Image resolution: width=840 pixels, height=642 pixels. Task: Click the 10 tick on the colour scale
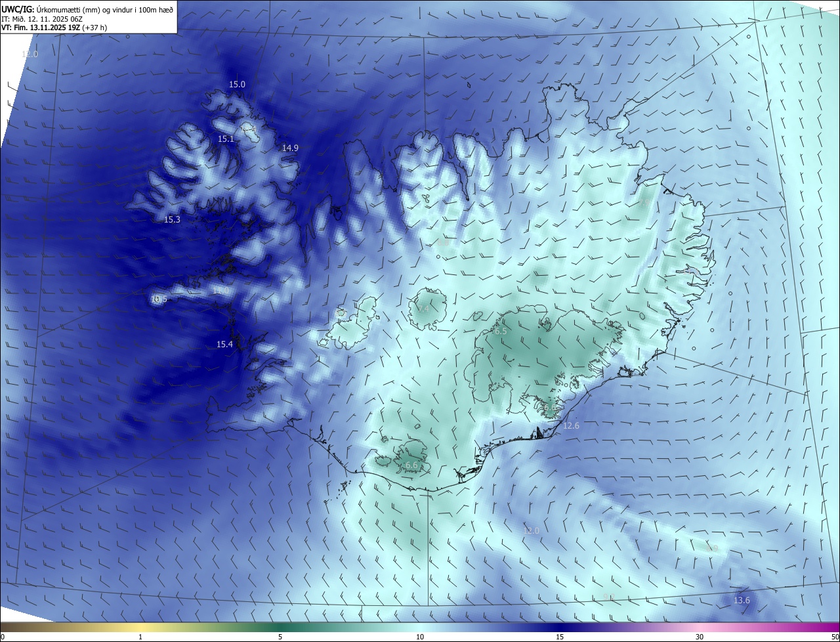[420, 637]
